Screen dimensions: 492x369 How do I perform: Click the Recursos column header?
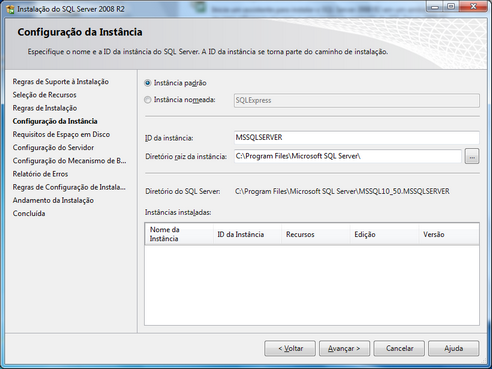tap(316, 234)
